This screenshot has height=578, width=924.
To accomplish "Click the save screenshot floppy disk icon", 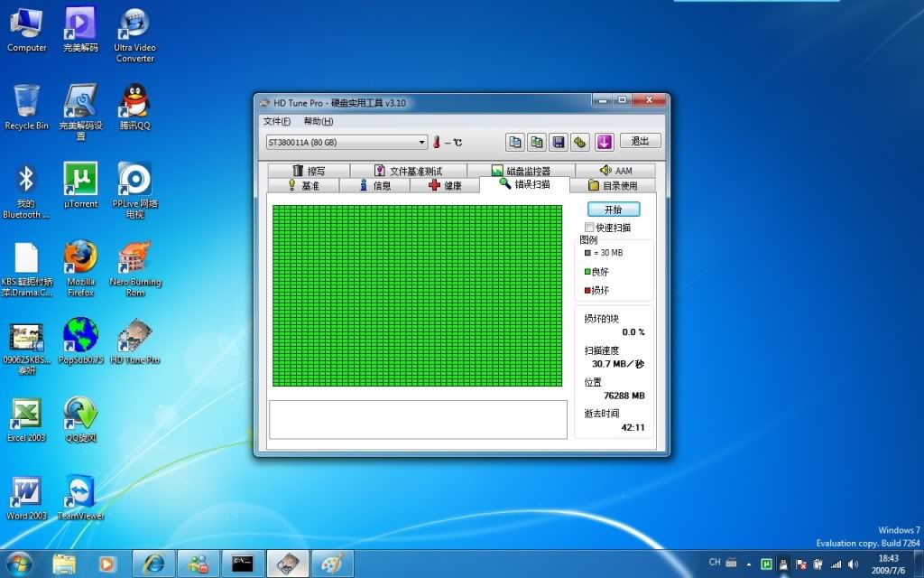I will pos(559,142).
